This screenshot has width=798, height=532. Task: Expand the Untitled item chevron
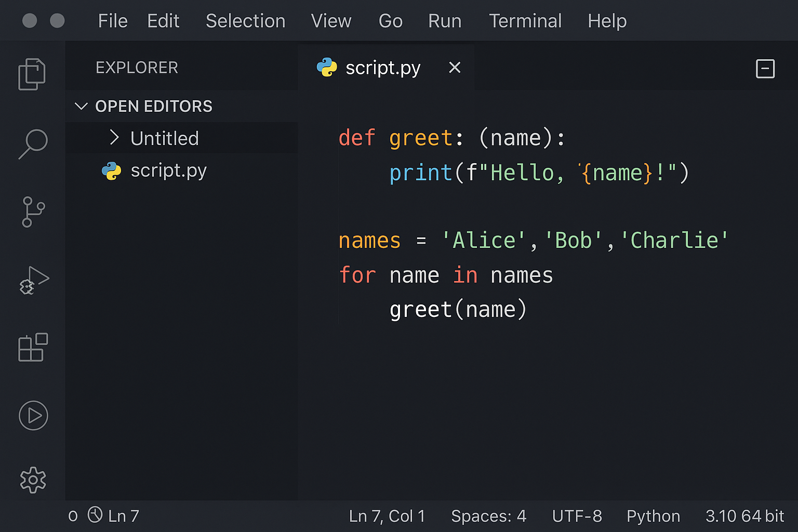(x=114, y=138)
